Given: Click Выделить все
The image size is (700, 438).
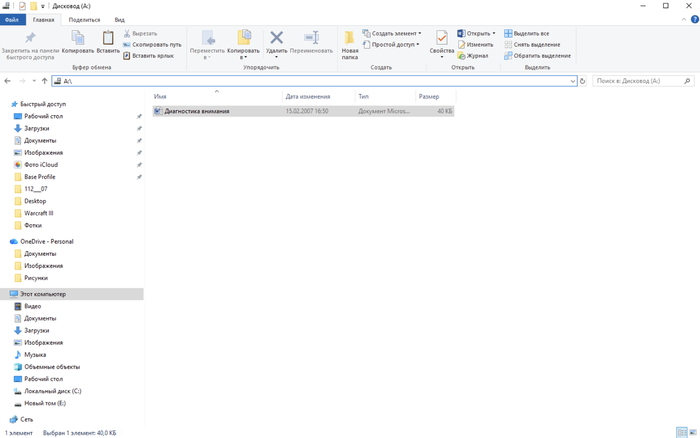Looking at the screenshot, I should [x=527, y=33].
